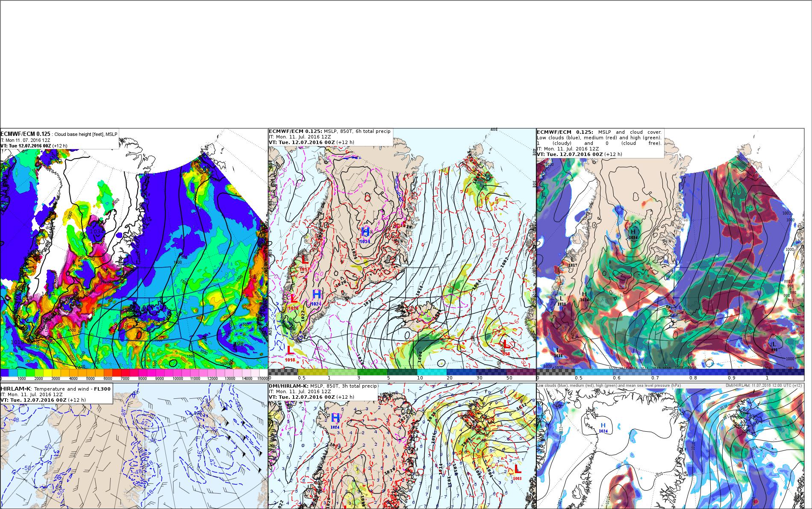Click the 1034 pressure label on the cloud base map

pos(97,232)
